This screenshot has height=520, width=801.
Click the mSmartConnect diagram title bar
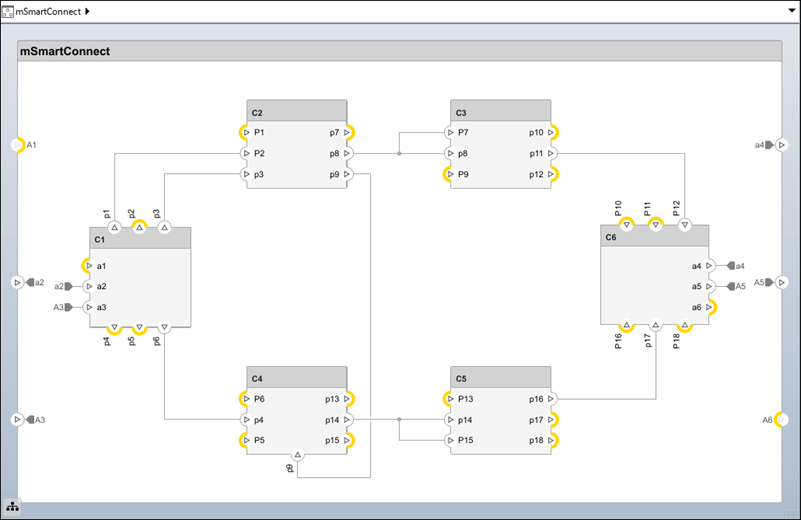coord(399,51)
